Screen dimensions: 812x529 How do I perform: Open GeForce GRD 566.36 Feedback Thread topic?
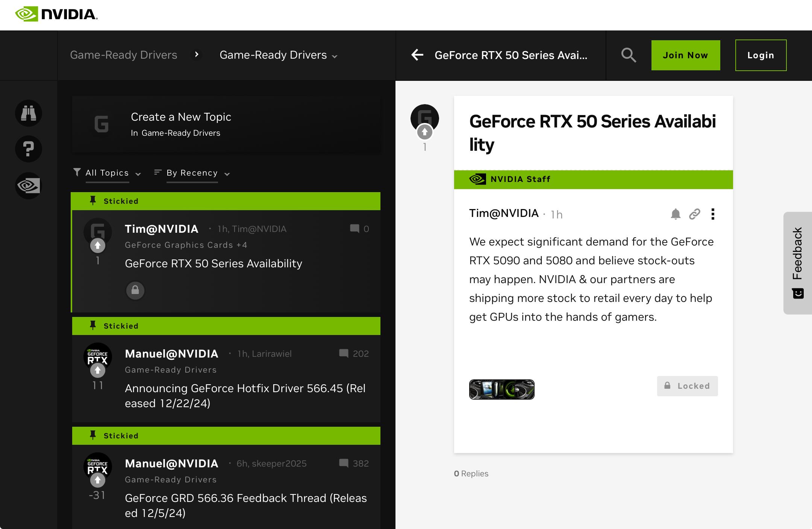[x=246, y=506]
